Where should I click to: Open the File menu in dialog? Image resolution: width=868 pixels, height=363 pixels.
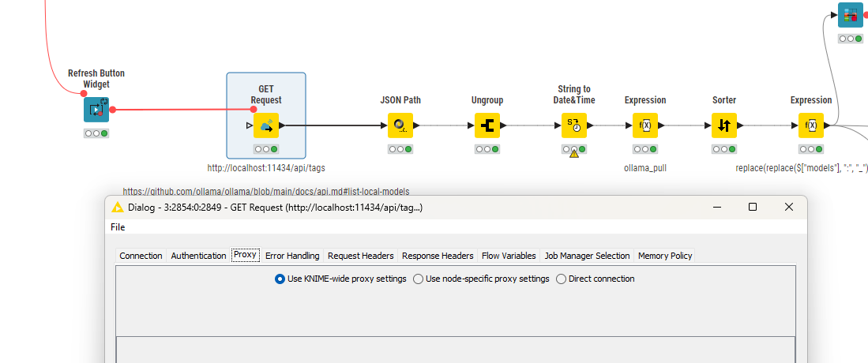pos(118,227)
